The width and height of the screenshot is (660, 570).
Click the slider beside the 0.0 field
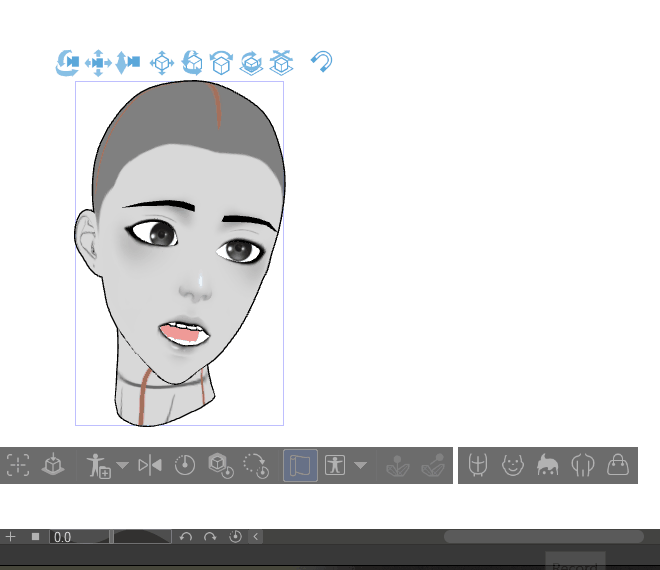(142, 537)
